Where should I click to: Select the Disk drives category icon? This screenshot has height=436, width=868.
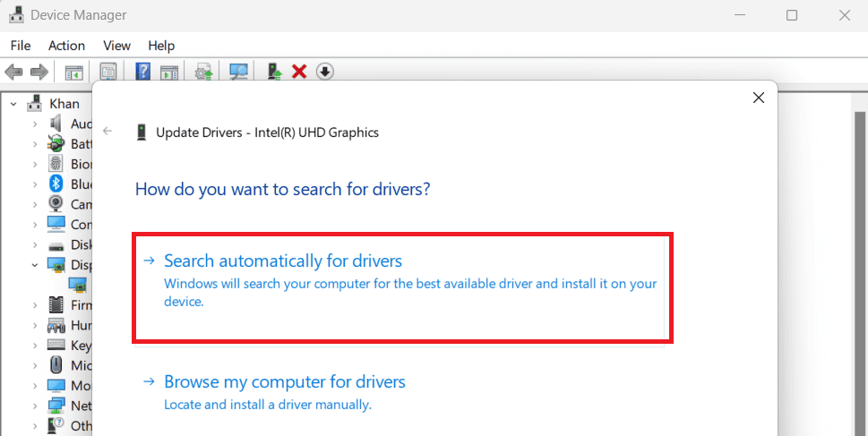pyautogui.click(x=56, y=244)
